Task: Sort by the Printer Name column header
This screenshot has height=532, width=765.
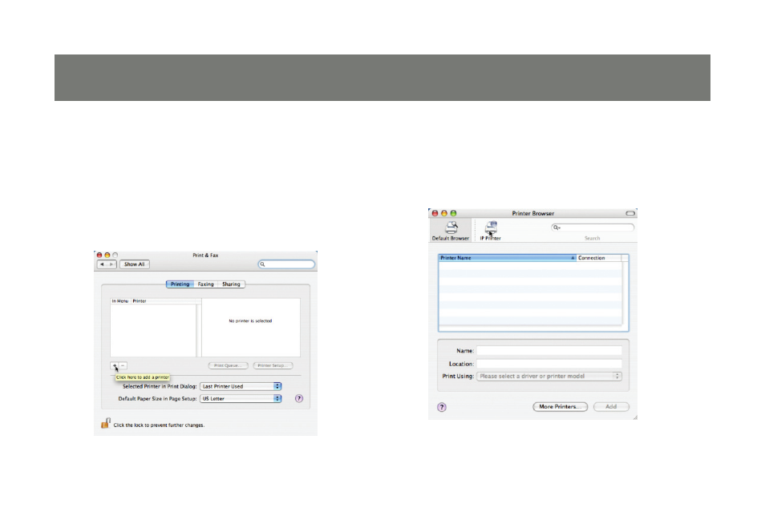Action: click(x=507, y=257)
